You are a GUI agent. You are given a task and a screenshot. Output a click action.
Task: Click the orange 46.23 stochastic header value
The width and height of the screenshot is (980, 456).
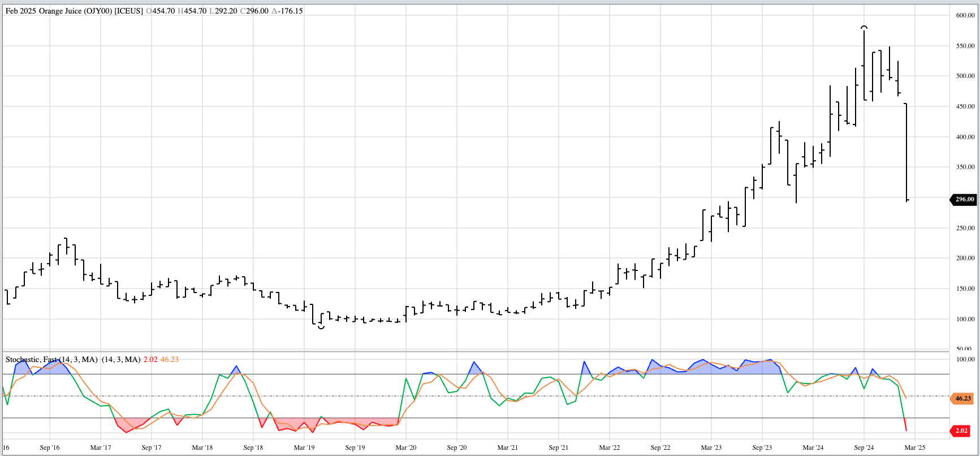(x=170, y=360)
